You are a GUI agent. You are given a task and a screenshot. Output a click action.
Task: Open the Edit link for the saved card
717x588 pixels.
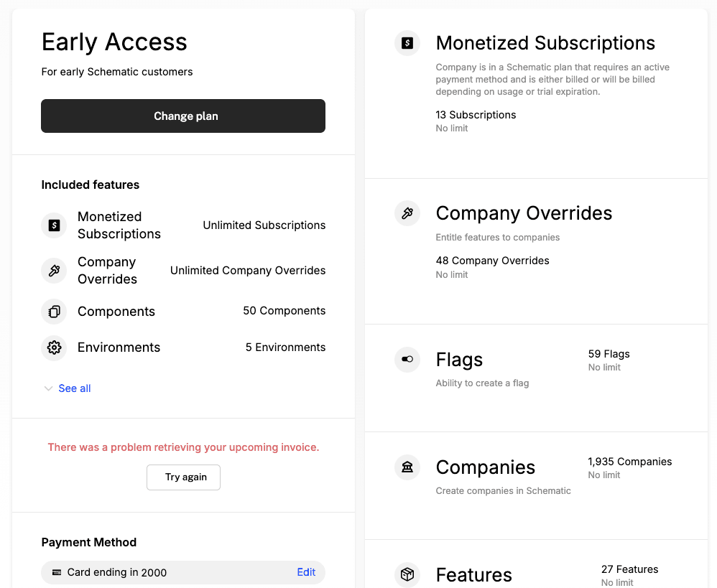coord(306,572)
